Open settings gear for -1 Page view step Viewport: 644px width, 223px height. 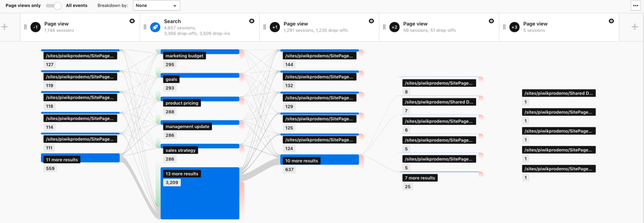(132, 21)
